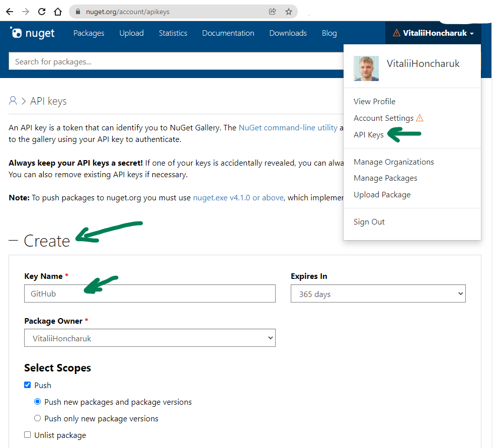Reload the current page
Screen dimensions: 499x448
tap(41, 11)
